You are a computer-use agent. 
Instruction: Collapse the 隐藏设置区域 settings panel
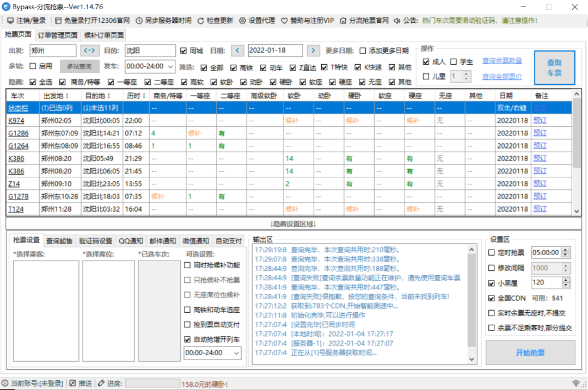(x=293, y=224)
